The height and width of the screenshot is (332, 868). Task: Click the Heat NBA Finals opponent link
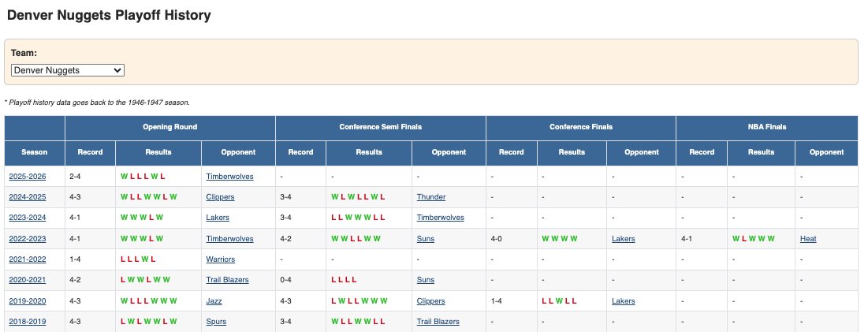[x=808, y=238]
